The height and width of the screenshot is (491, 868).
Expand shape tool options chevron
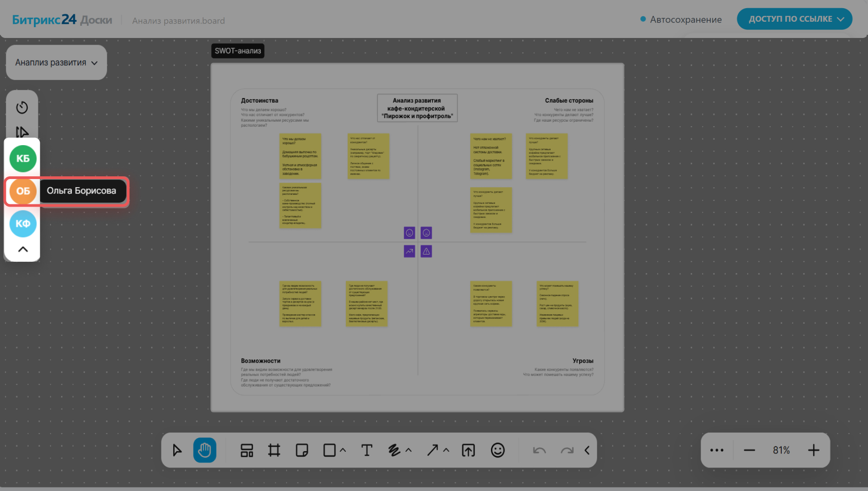pos(343,450)
